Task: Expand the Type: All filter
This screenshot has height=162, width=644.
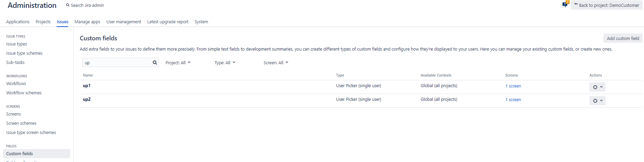Action: pyautogui.click(x=225, y=63)
